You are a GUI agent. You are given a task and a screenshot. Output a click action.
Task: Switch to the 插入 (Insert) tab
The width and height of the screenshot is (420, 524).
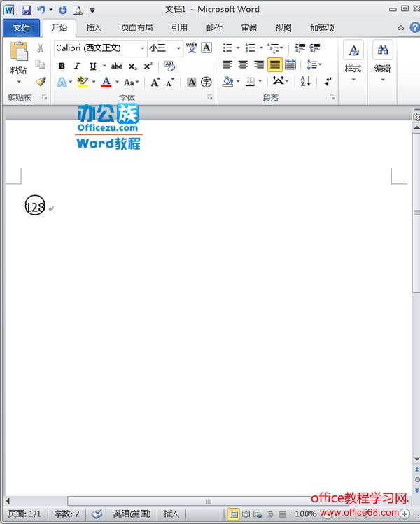(x=94, y=28)
